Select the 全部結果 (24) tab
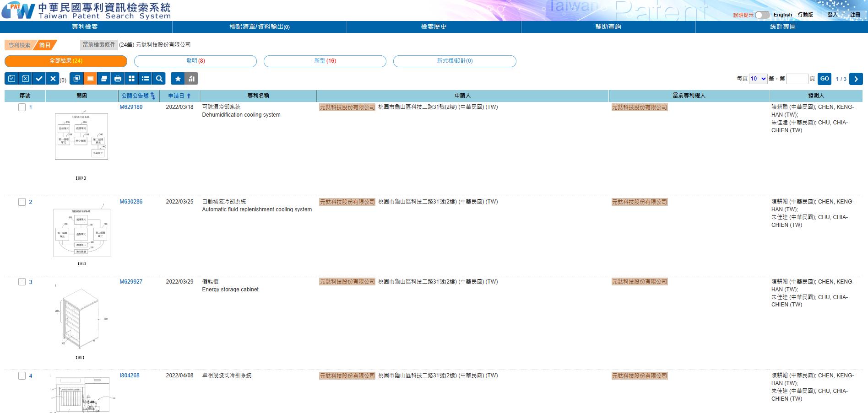The height and width of the screenshot is (413, 868). (66, 61)
